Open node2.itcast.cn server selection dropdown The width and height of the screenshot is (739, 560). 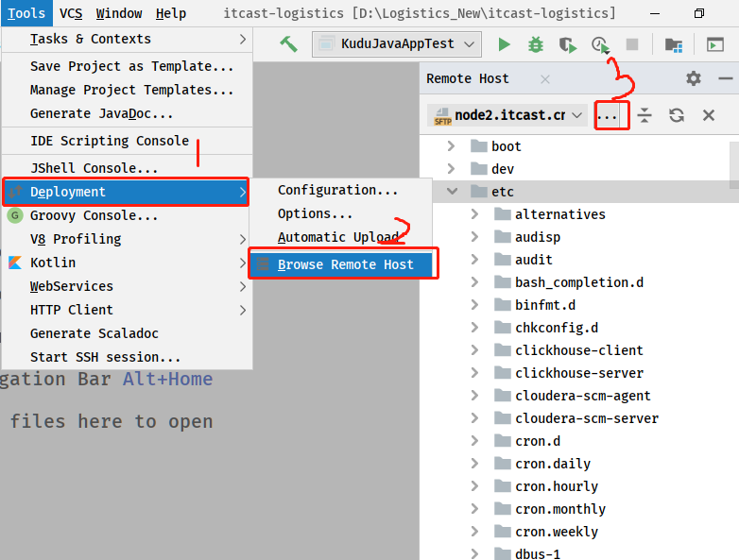point(507,115)
